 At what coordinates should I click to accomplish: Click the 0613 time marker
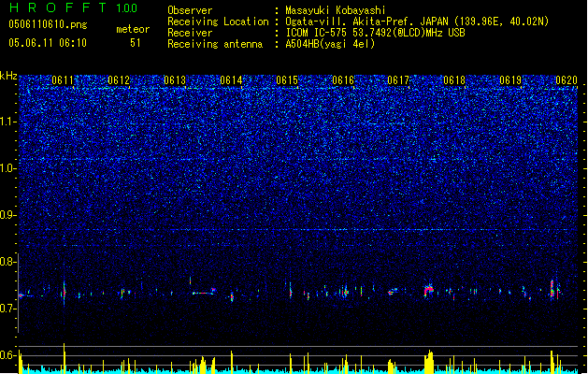click(x=175, y=80)
